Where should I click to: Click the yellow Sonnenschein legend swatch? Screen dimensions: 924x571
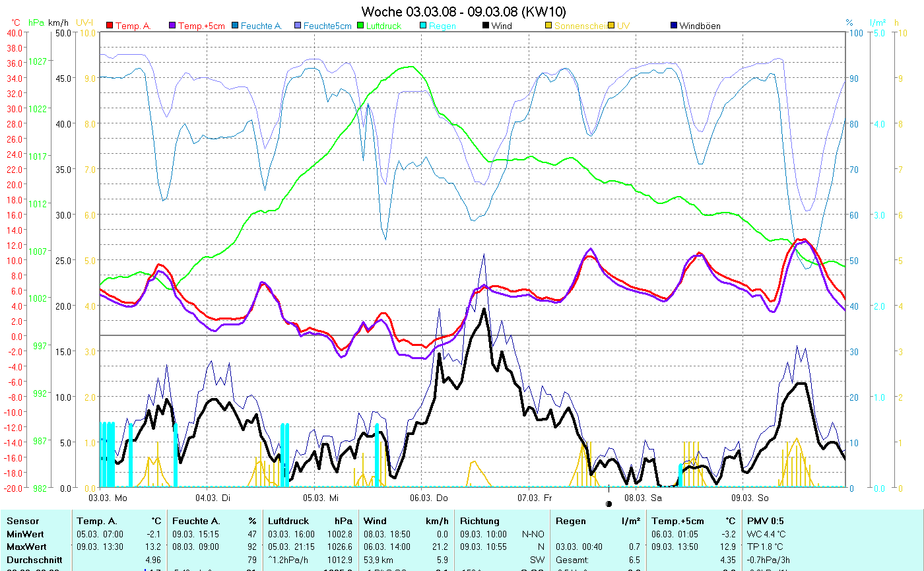click(x=548, y=26)
